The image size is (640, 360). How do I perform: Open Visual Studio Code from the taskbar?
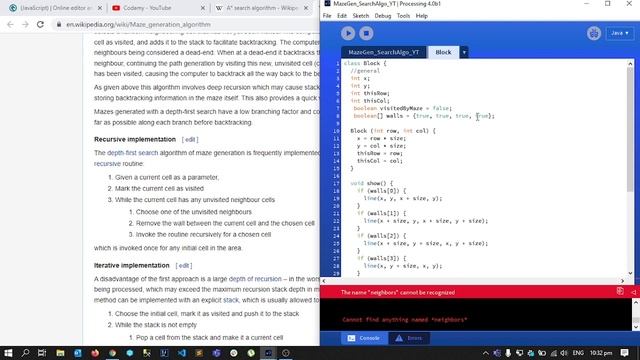pyautogui.click(x=182, y=353)
